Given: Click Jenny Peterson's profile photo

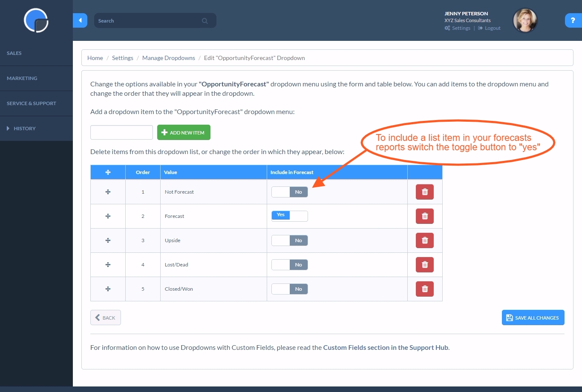Looking at the screenshot, I should 524,20.
